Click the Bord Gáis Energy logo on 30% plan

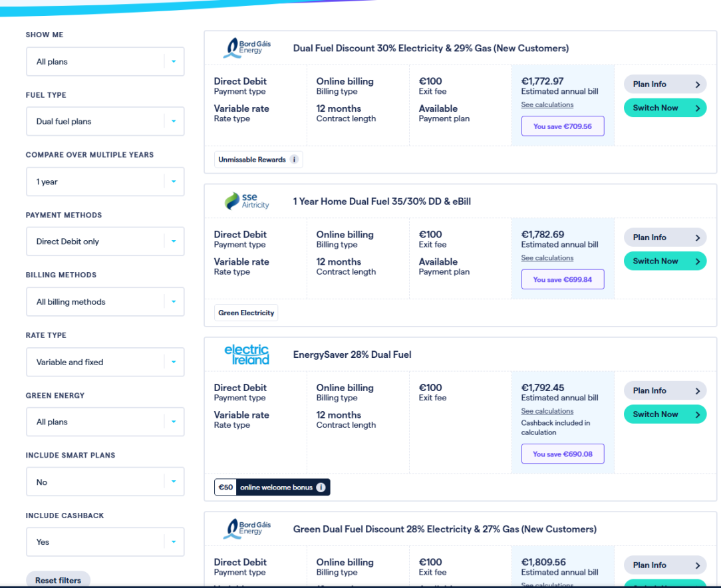coord(247,48)
